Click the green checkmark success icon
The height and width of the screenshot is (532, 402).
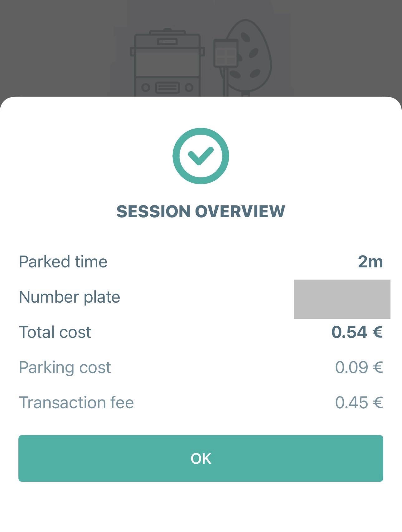click(x=201, y=156)
